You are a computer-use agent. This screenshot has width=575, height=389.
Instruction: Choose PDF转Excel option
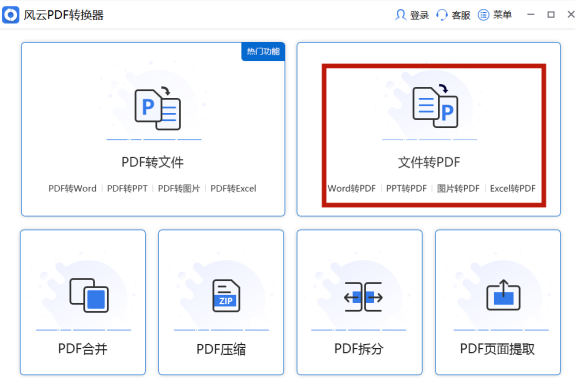point(233,188)
